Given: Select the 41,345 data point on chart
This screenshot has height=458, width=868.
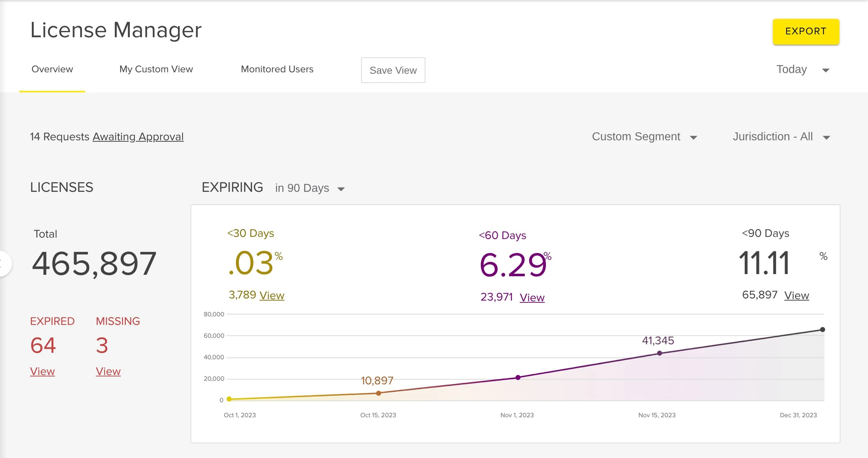Looking at the screenshot, I should [660, 353].
